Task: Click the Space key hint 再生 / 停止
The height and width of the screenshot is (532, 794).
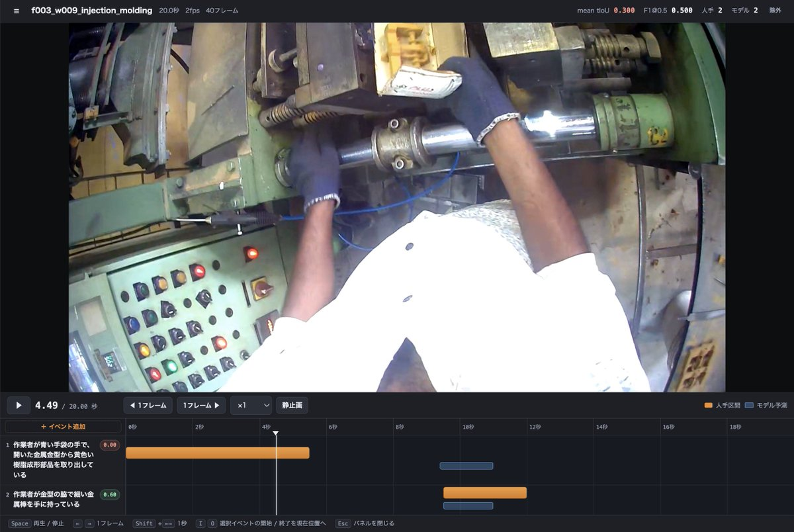Action: pyautogui.click(x=36, y=523)
